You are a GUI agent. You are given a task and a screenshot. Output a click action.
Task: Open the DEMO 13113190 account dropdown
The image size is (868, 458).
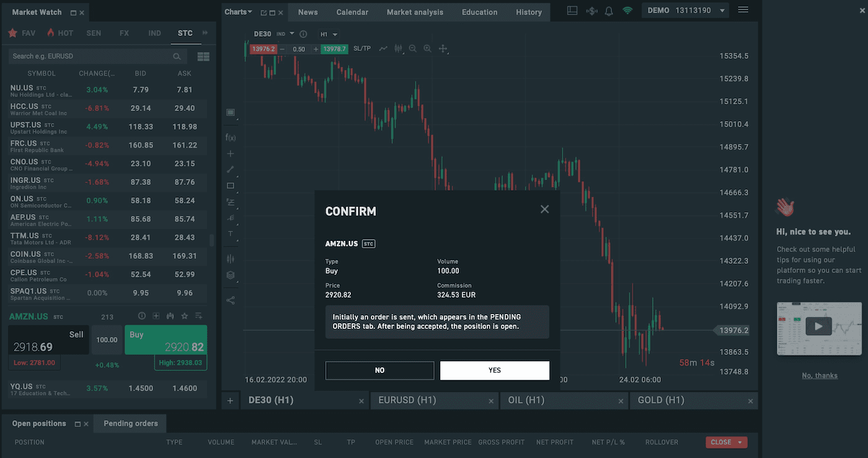(686, 11)
